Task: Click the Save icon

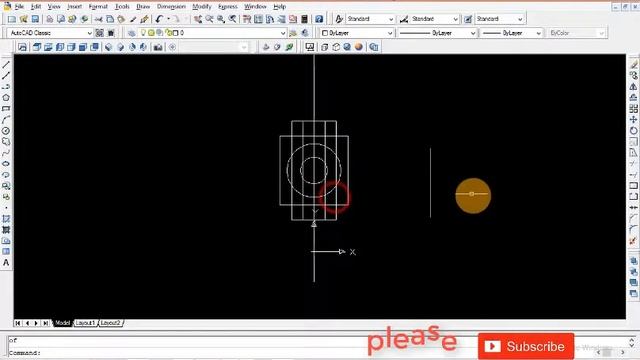Action: (35, 19)
